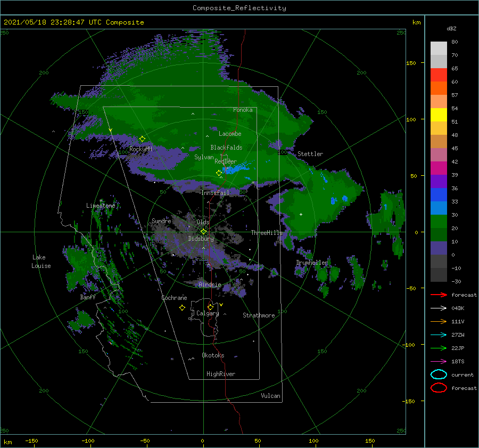Click the Drumheller label

coord(312,263)
